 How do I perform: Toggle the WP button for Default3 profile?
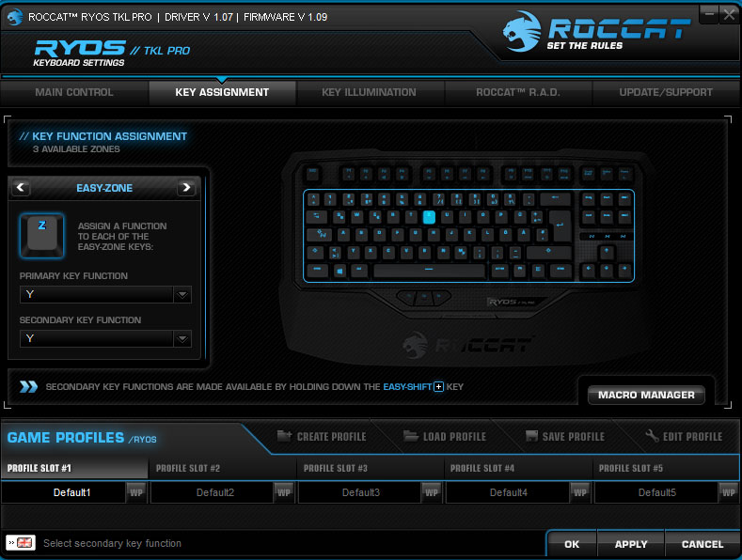point(432,492)
